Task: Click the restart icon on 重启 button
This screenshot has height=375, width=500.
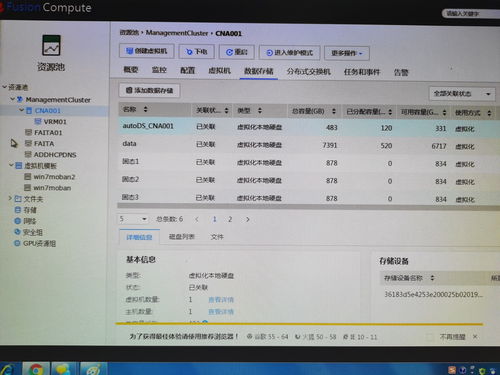Action: click(x=229, y=52)
